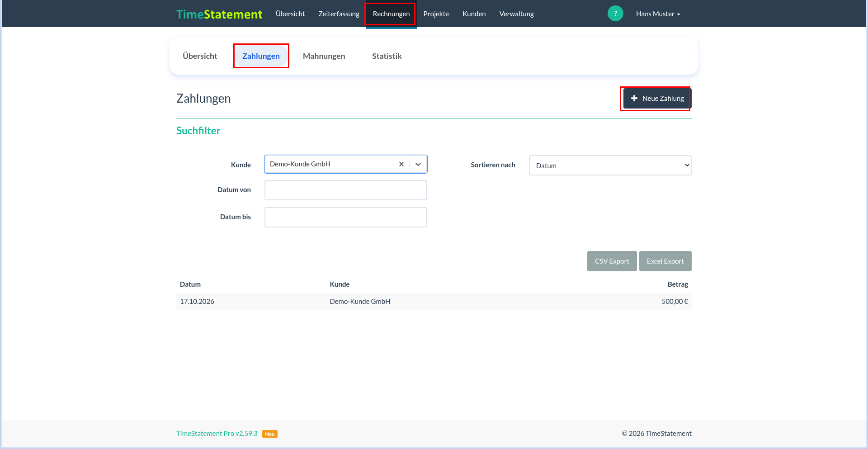Open the Hans Muster user menu
Image resolution: width=868 pixels, height=449 pixels.
[658, 14]
